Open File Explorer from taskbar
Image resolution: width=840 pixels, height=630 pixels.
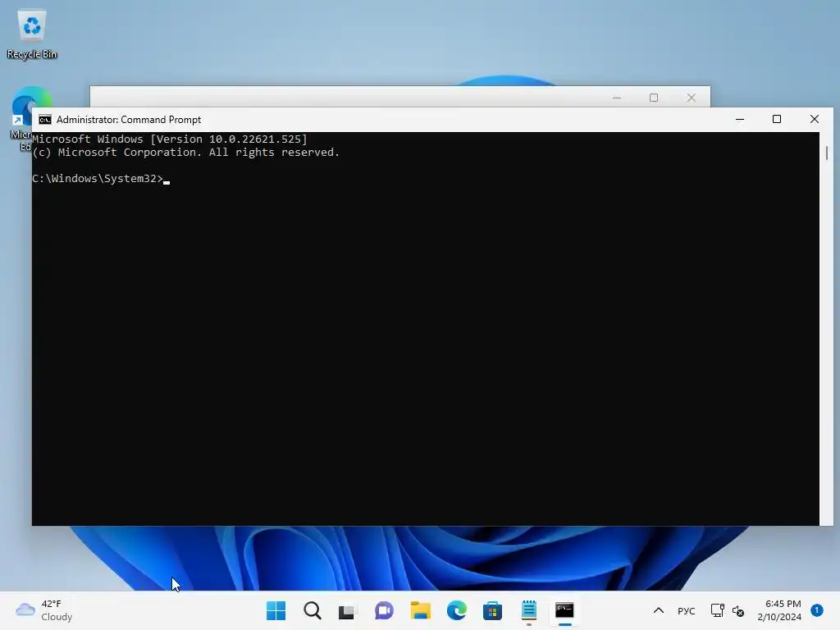(x=421, y=610)
